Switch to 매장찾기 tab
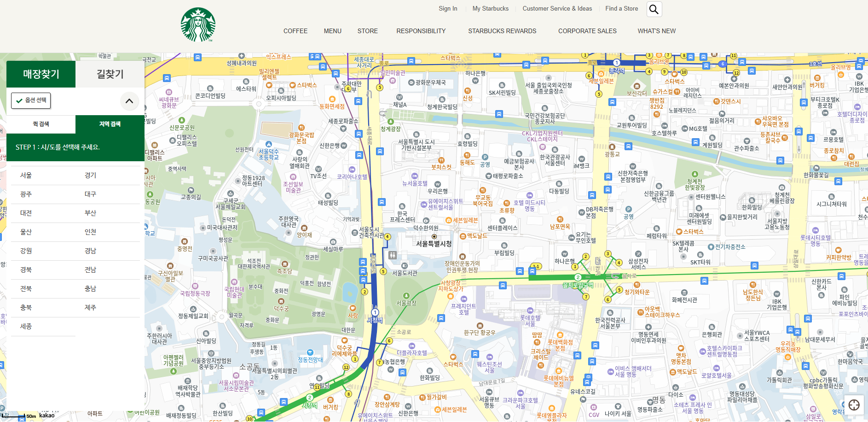The height and width of the screenshot is (422, 868). (x=41, y=74)
